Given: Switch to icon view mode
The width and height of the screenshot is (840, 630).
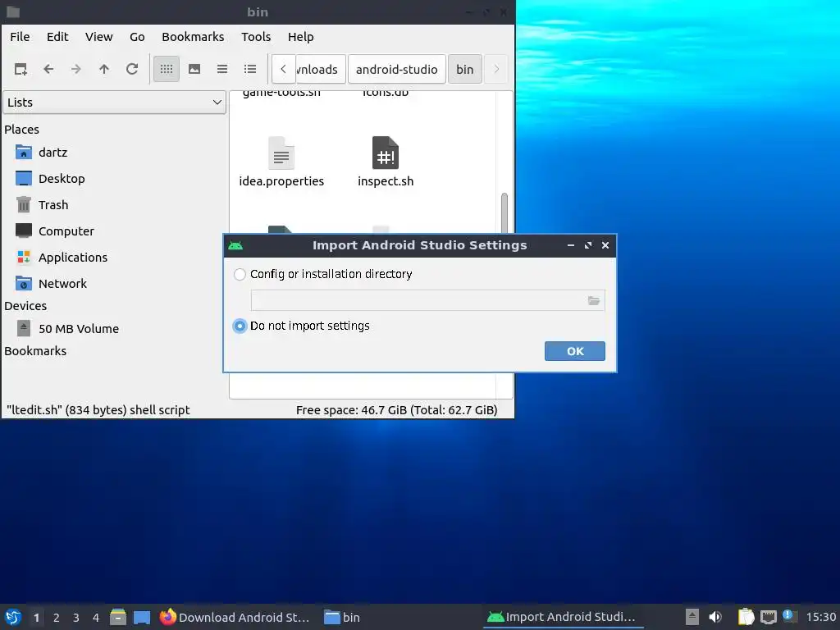Looking at the screenshot, I should click(167, 69).
